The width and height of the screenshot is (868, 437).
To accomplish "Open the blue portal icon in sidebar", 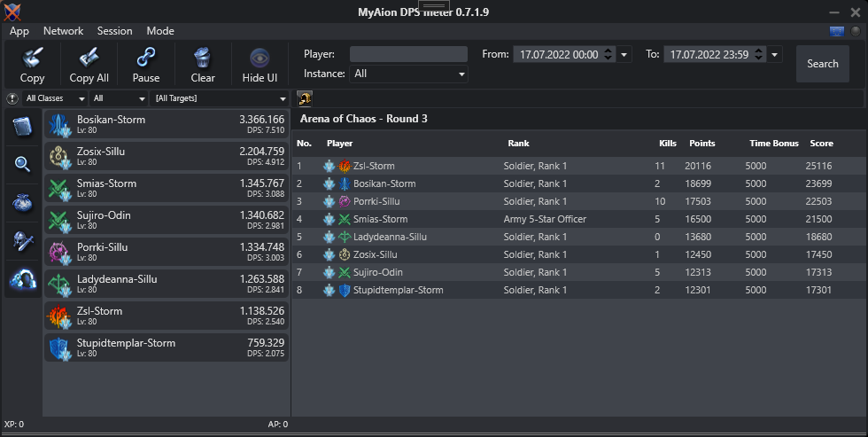I will (x=23, y=280).
